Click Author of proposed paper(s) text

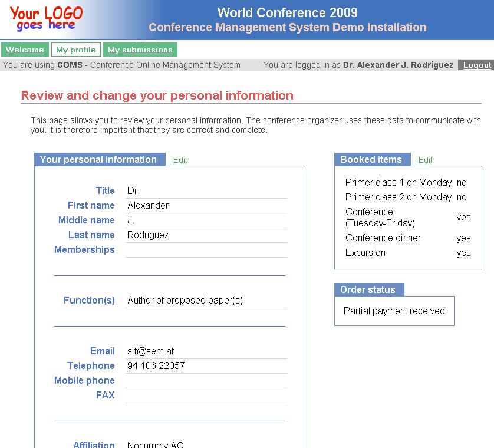[185, 300]
